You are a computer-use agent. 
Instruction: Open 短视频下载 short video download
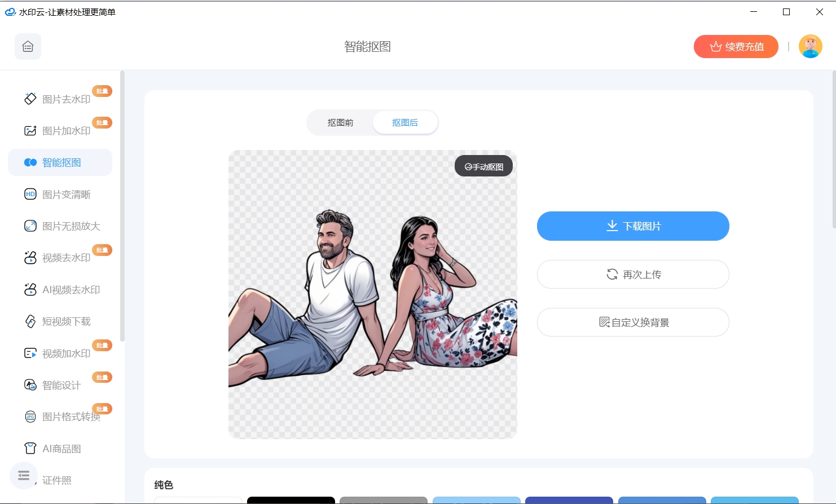coord(66,321)
